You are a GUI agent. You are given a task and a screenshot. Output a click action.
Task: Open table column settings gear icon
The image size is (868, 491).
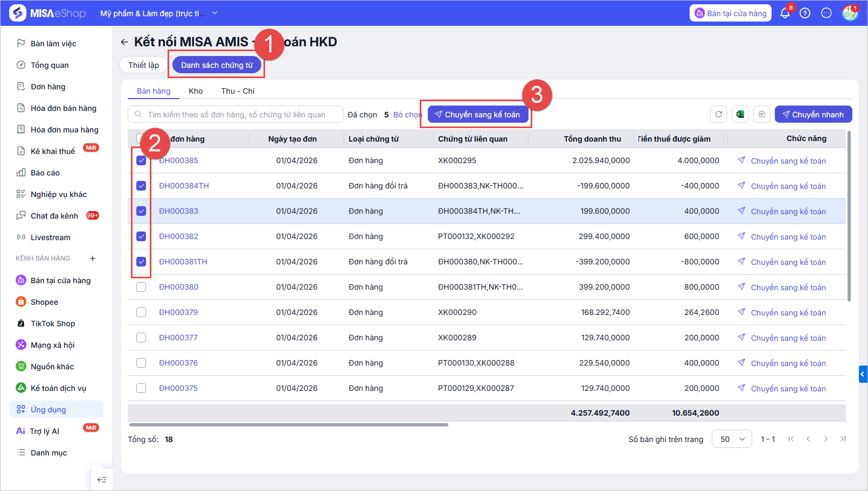(x=762, y=114)
